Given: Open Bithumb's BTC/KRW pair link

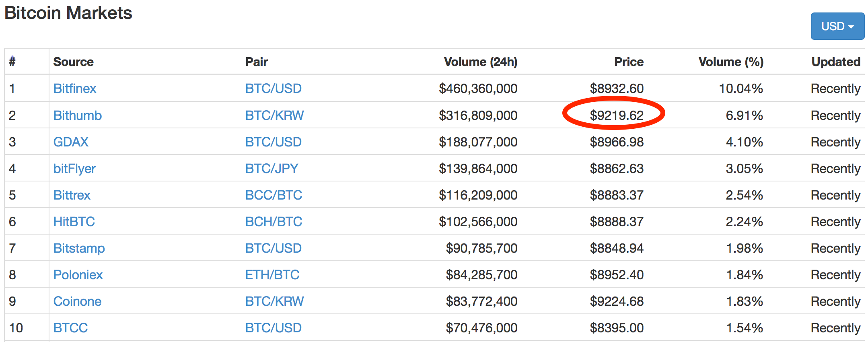Looking at the screenshot, I should (x=275, y=115).
